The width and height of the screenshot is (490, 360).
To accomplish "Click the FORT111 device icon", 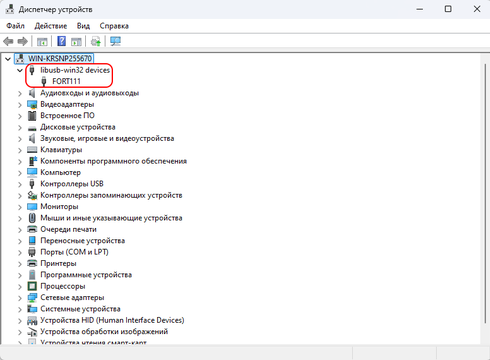I will pos(44,81).
